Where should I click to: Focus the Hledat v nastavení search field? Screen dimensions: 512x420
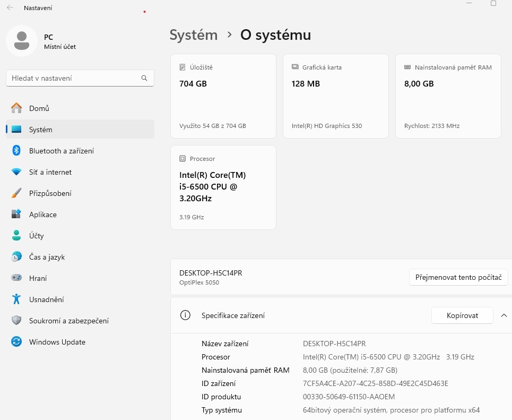[74, 78]
